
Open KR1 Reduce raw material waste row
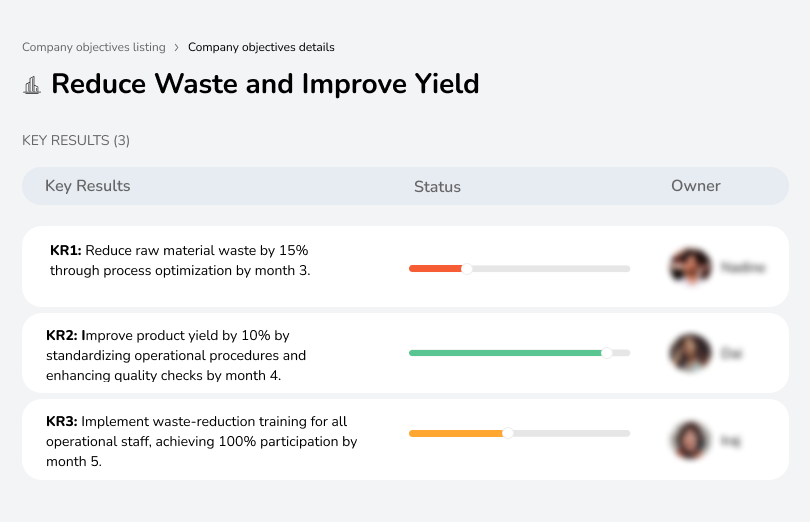point(405,266)
